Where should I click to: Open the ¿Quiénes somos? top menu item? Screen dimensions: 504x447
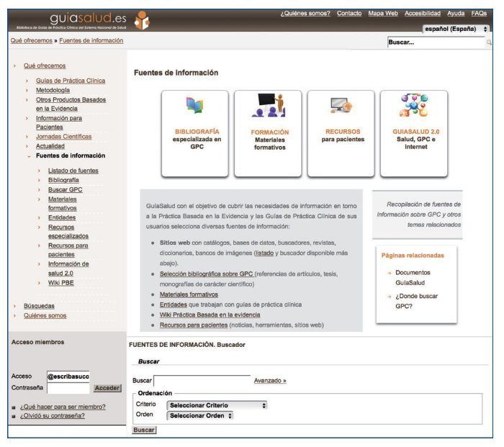click(x=305, y=14)
